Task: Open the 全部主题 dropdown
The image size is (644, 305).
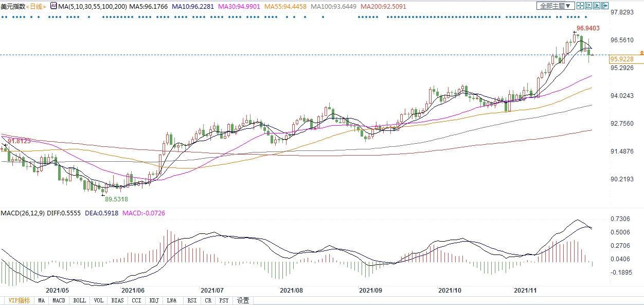Action: [555, 6]
